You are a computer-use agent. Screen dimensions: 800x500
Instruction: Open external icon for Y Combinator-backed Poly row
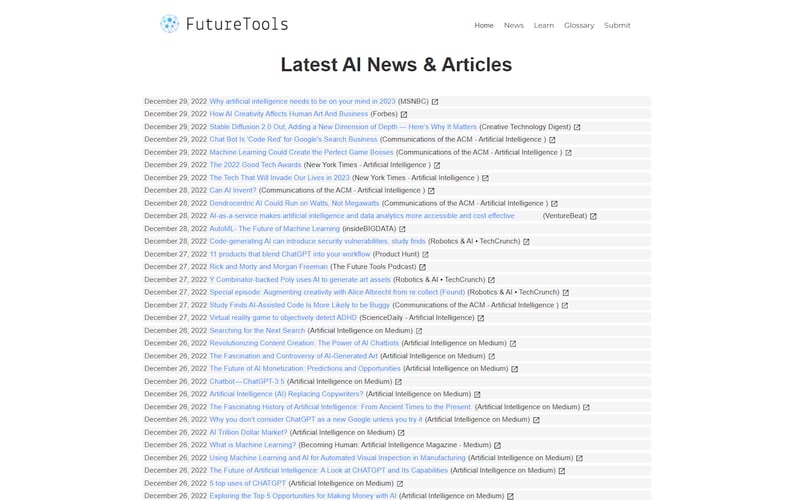(x=491, y=280)
